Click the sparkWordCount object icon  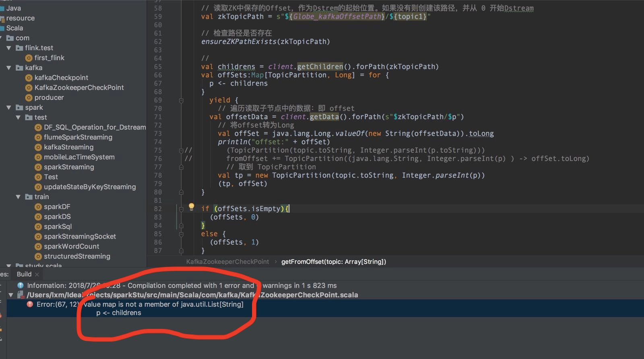pos(38,246)
